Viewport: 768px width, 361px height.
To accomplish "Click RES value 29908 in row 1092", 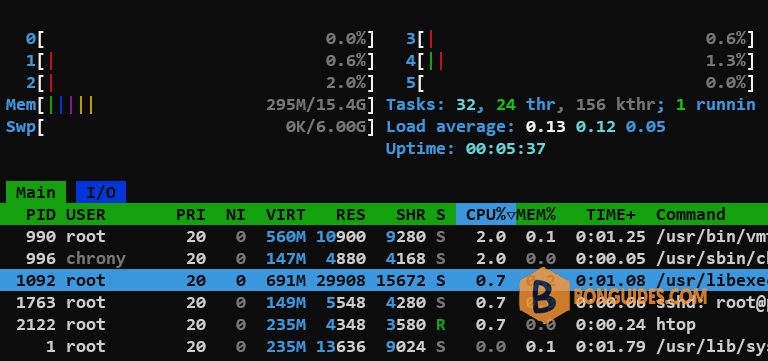I will (341, 281).
